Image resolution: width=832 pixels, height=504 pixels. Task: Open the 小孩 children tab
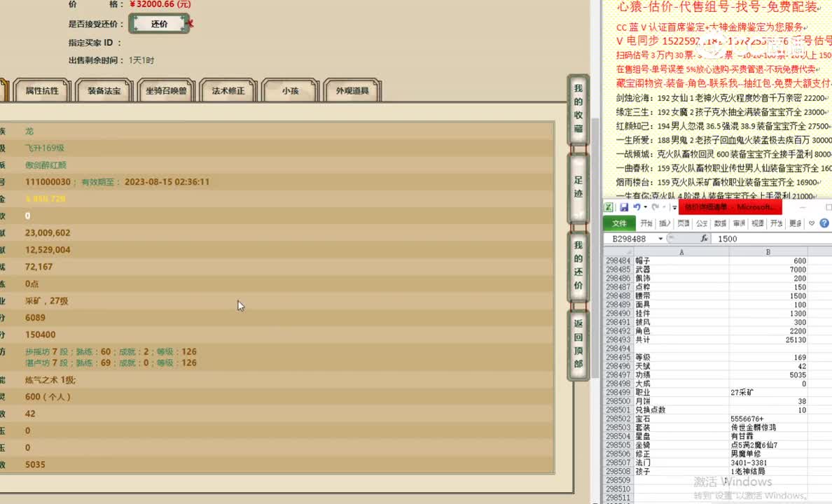290,91
